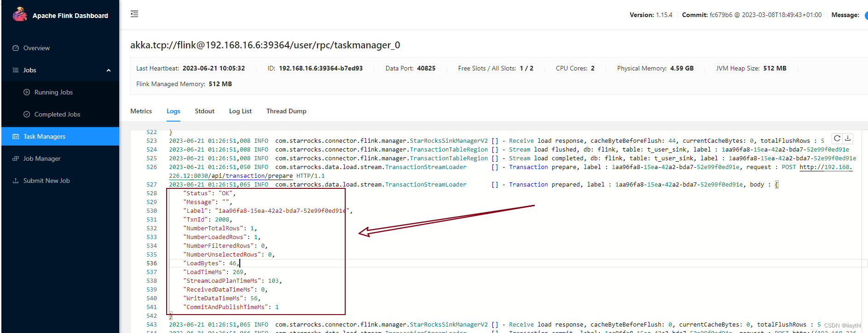The image size is (868, 333).
Task: Click the Running Jobs play-circle icon
Action: click(x=27, y=92)
